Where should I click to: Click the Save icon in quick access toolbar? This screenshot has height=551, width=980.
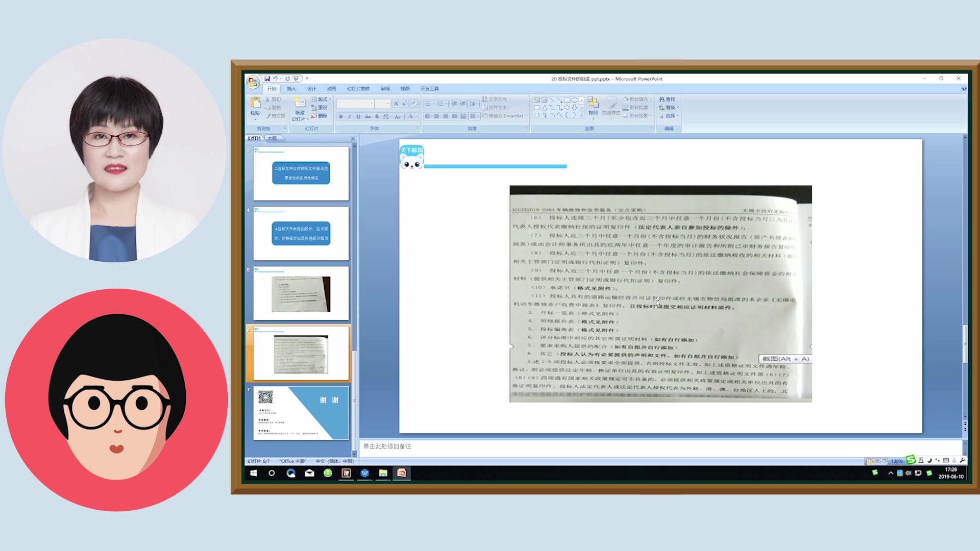267,79
